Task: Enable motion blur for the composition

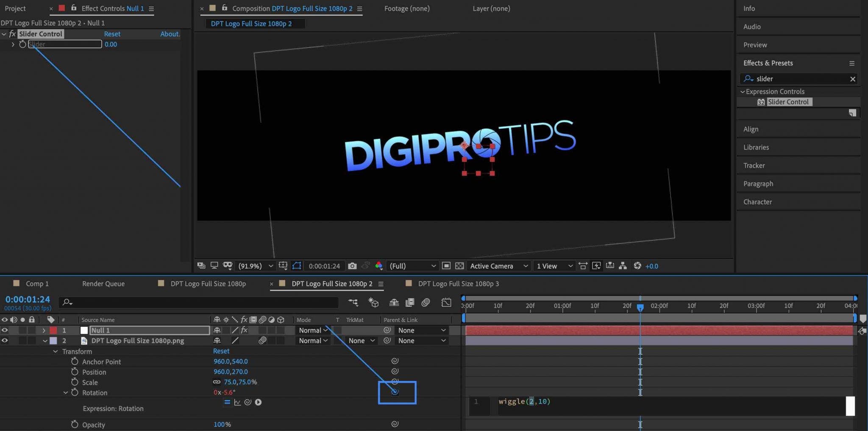Action: point(426,302)
